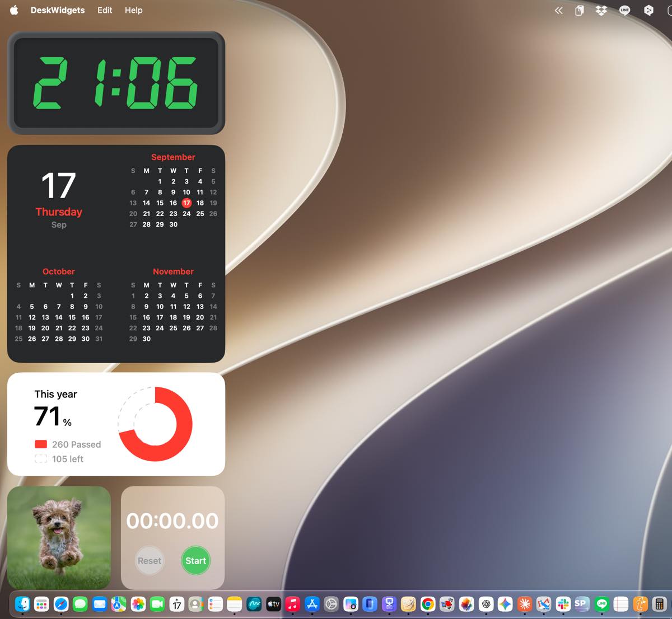The image size is (672, 619).
Task: Expand the hidden menu bar icons chevron
Action: [x=558, y=10]
